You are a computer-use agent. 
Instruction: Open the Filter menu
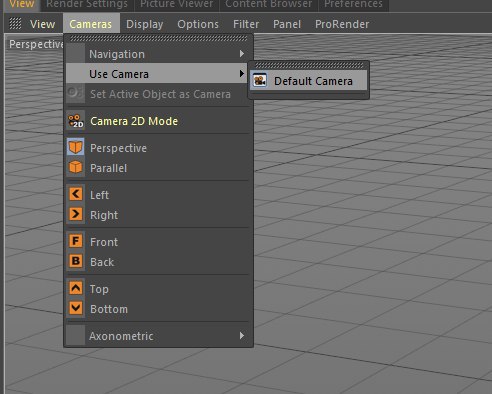click(246, 24)
